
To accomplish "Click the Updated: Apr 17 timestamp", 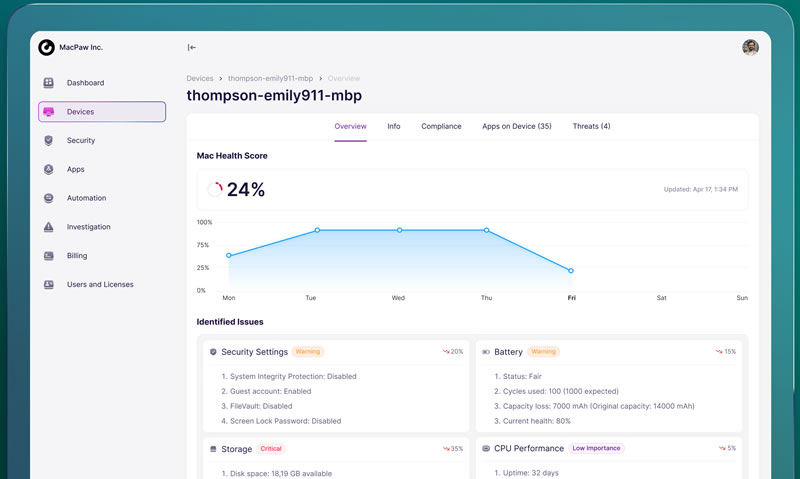I will (x=700, y=189).
